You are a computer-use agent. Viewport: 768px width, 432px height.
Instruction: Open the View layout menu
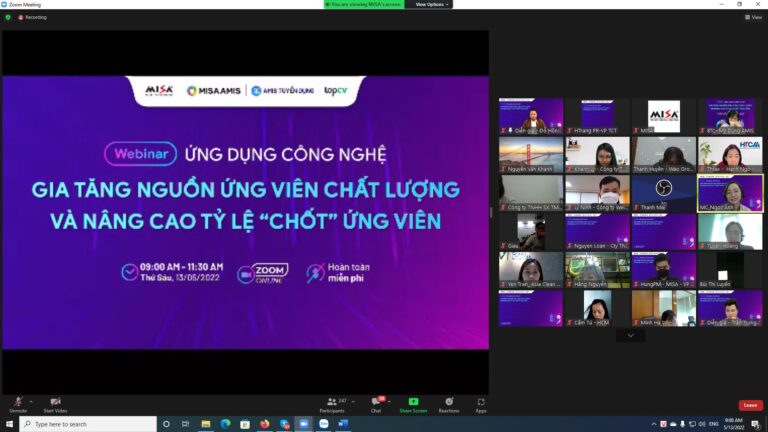coord(755,17)
